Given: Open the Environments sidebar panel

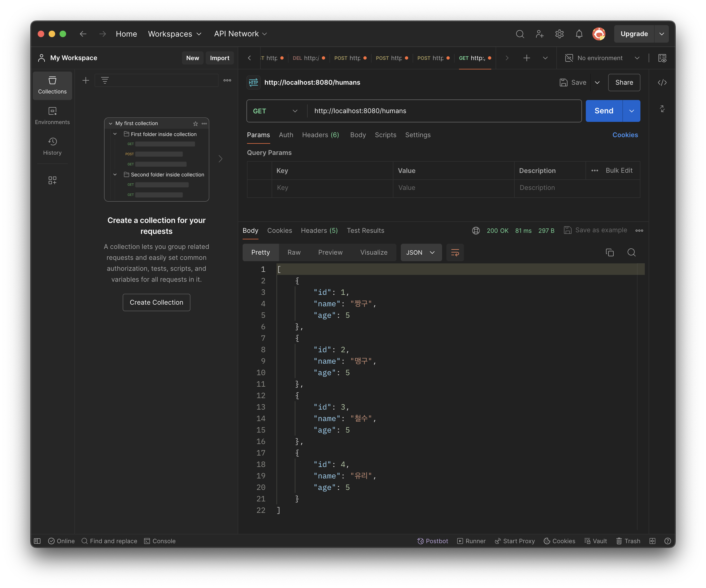Looking at the screenshot, I should 52,115.
